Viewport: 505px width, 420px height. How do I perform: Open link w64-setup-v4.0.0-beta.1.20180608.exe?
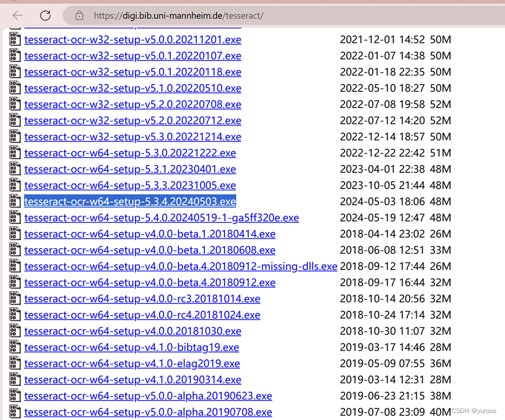tap(149, 250)
